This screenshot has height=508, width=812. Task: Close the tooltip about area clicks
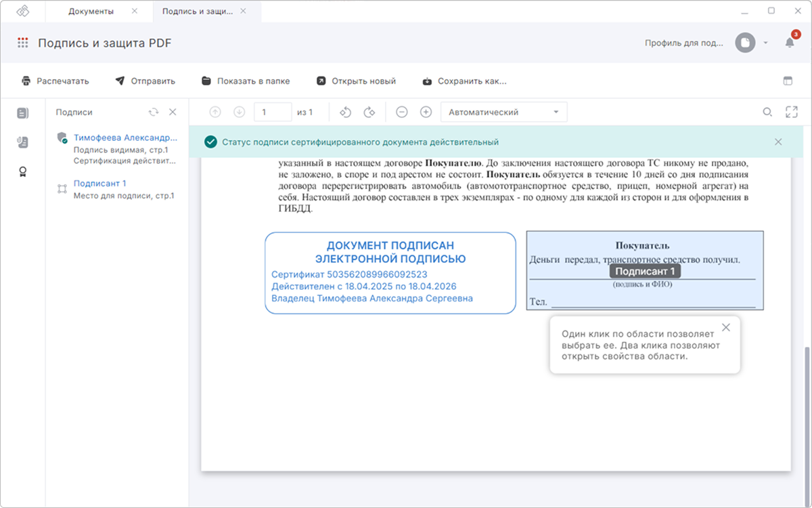(x=726, y=328)
